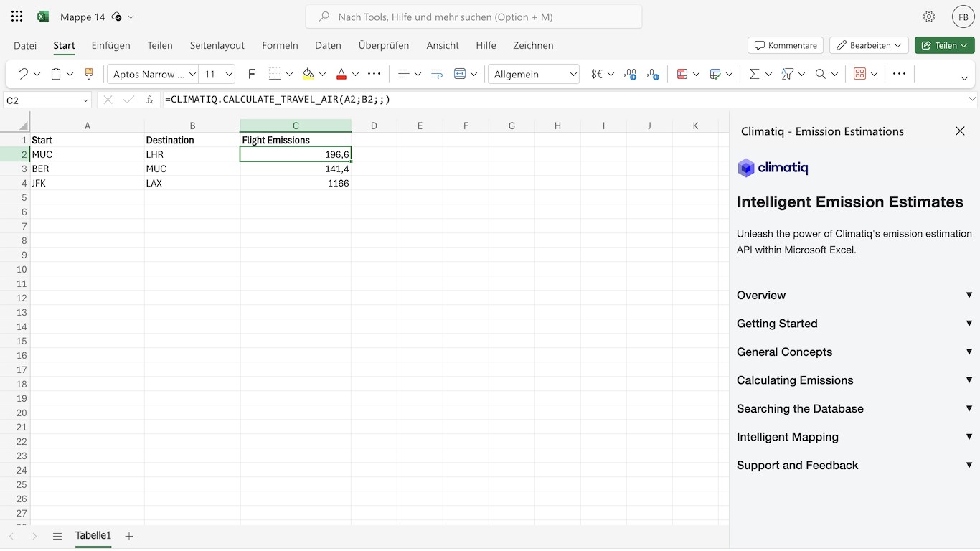Open the Name Box dropdown arrow

tap(85, 100)
